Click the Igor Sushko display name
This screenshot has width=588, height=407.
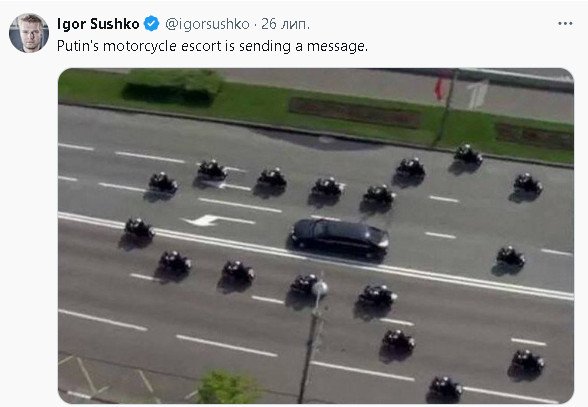(x=98, y=24)
